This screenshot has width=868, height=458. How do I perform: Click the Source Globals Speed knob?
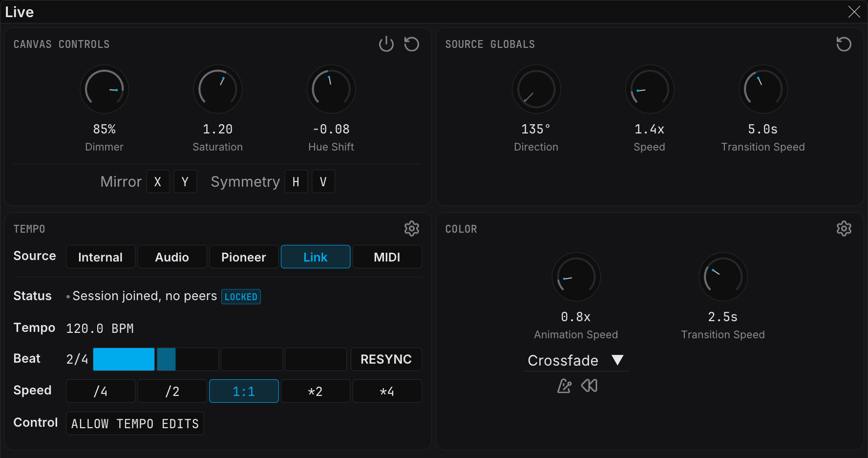650,89
